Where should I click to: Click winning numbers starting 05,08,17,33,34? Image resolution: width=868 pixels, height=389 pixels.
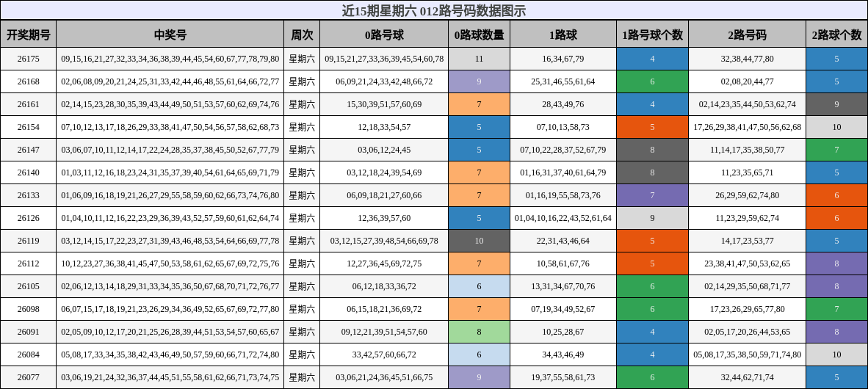tap(170, 355)
